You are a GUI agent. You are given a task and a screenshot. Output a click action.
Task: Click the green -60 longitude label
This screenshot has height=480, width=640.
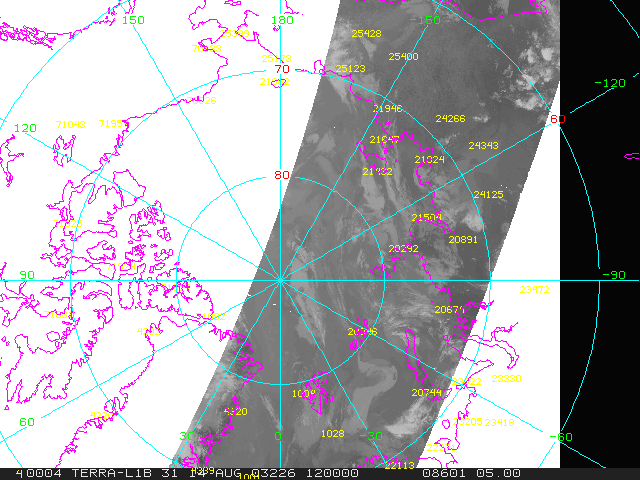tap(561, 437)
